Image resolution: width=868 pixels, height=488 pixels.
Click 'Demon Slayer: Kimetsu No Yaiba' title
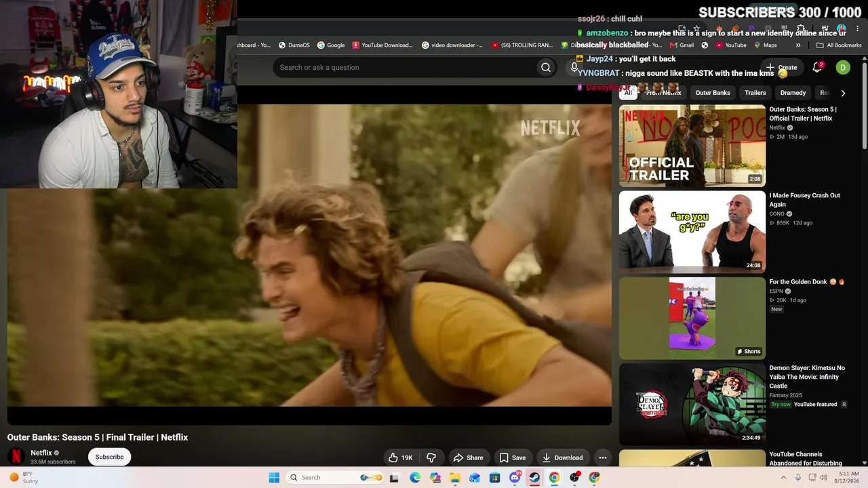(x=807, y=377)
